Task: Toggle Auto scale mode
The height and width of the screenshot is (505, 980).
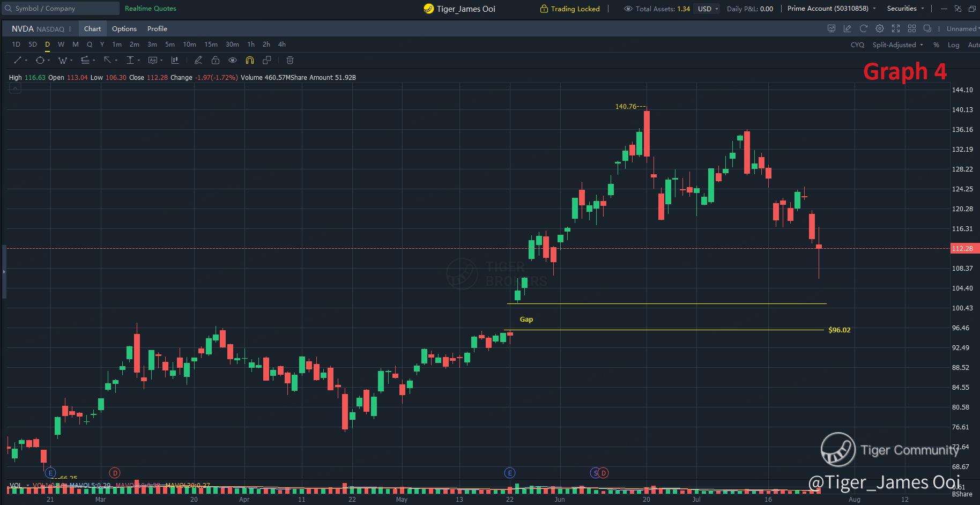Action: (x=974, y=45)
